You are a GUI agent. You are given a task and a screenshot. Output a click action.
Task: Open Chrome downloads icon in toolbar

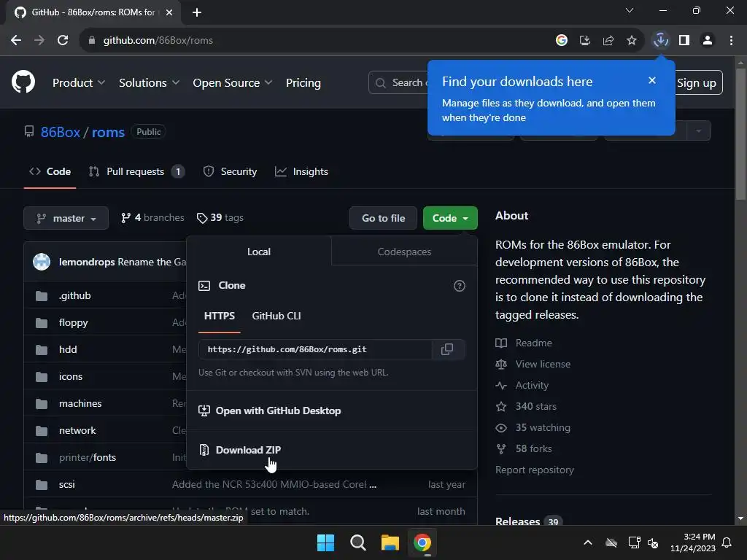661,41
